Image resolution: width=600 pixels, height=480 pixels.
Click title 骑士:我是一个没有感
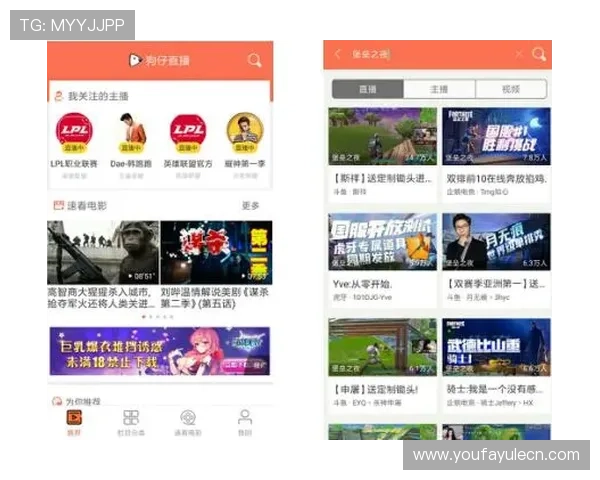pos(495,389)
